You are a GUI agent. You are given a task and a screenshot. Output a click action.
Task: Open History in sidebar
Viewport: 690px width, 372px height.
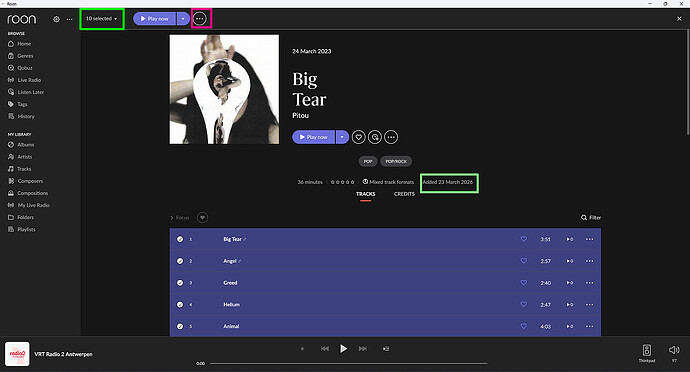point(21,116)
